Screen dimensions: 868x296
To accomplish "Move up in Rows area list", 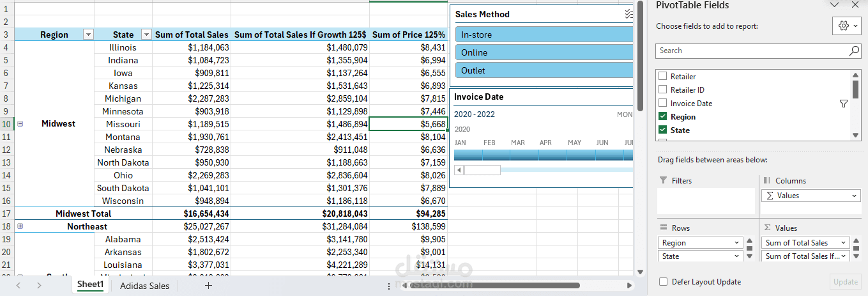I will [x=750, y=242].
